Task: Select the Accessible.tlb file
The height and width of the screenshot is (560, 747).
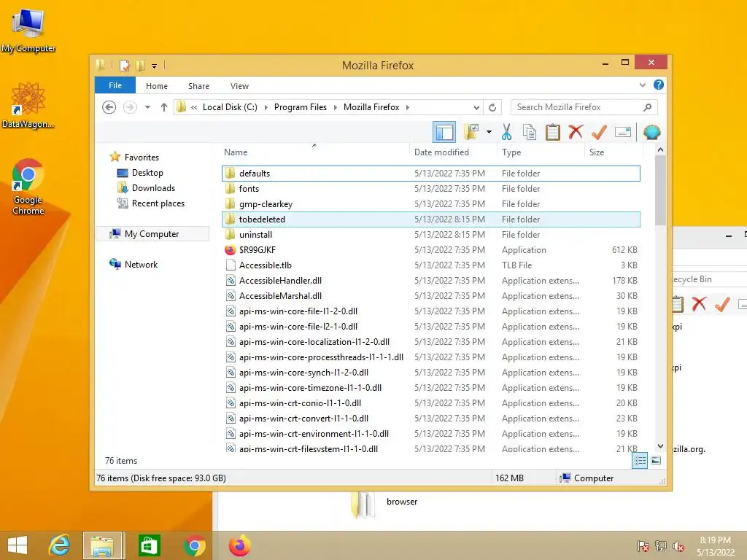Action: tap(430, 265)
